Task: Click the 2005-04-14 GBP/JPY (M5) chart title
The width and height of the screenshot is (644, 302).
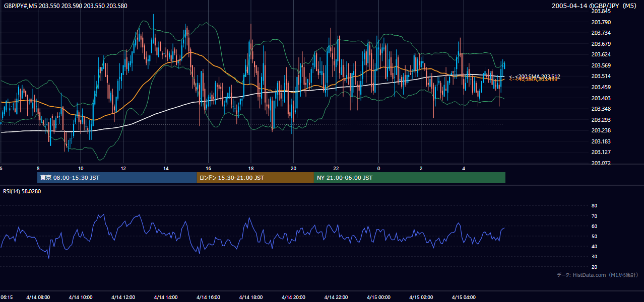Action: [x=595, y=6]
